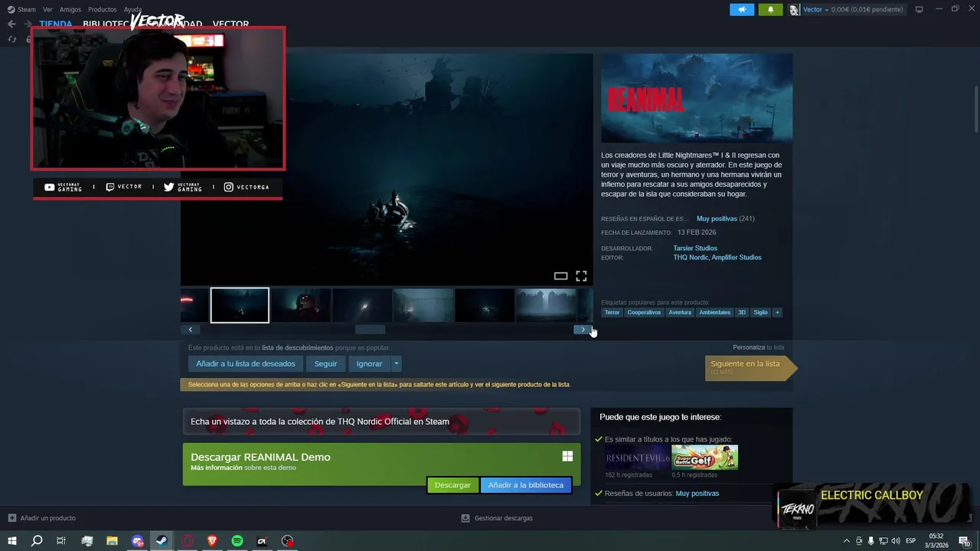The width and height of the screenshot is (980, 551).
Task: Open the THQ Nordic Official collection banner
Action: point(381,421)
